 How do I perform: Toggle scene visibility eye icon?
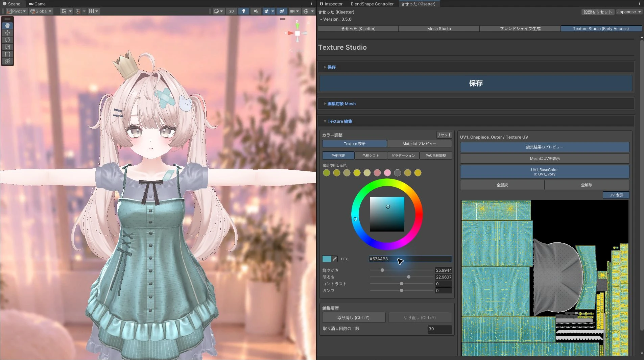[x=282, y=11]
